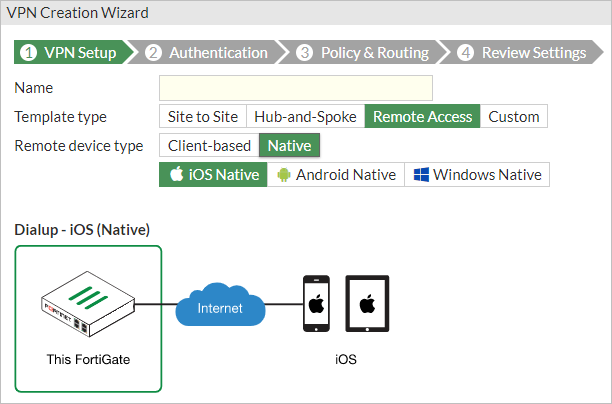Viewport: 612px width, 404px height.
Task: Click the This FortiGate label
Action: coord(88,359)
